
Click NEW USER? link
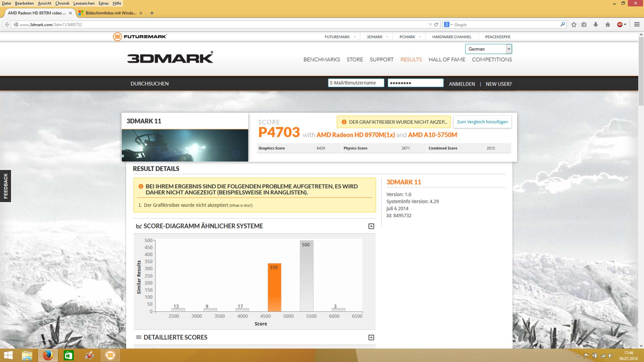498,84
